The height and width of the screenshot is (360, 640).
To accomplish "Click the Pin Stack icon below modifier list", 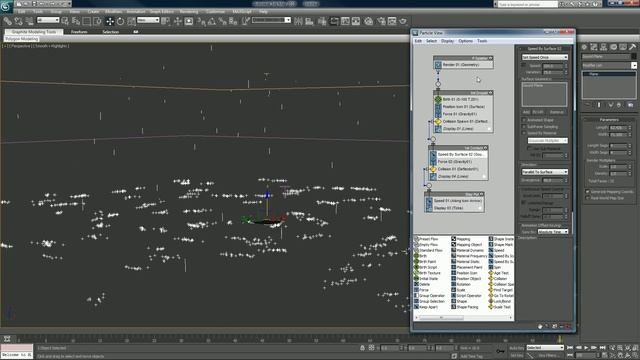I will coord(588,105).
